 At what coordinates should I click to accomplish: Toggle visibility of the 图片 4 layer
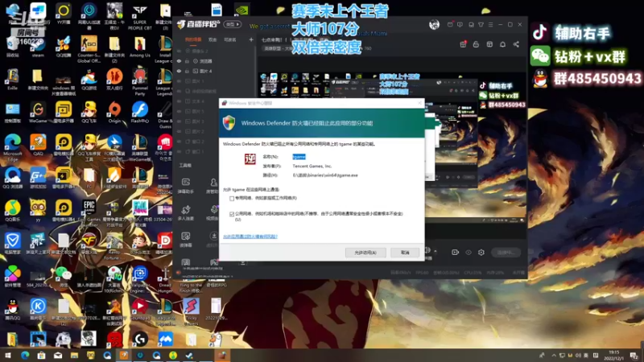click(179, 71)
